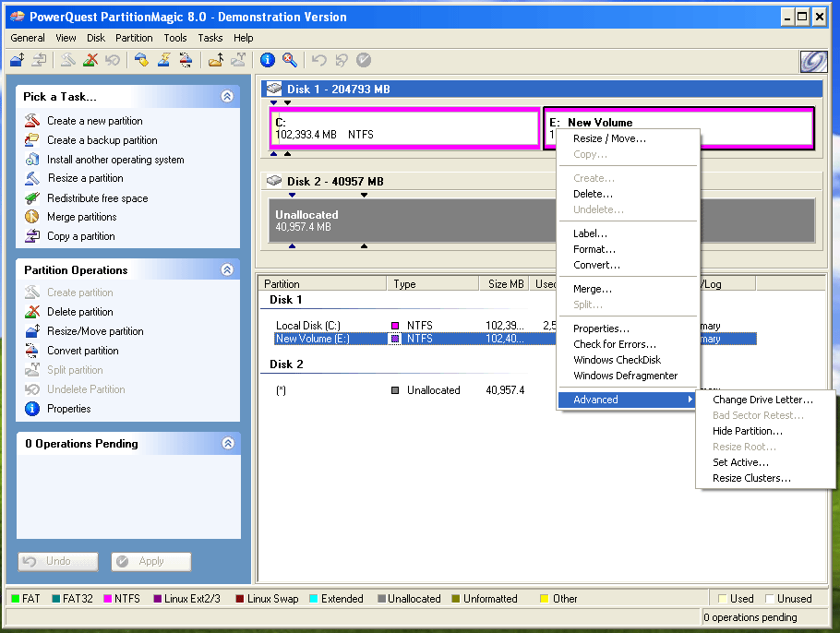The width and height of the screenshot is (840, 633).
Task: Collapse the Pick a Task panel
Action: 227,96
